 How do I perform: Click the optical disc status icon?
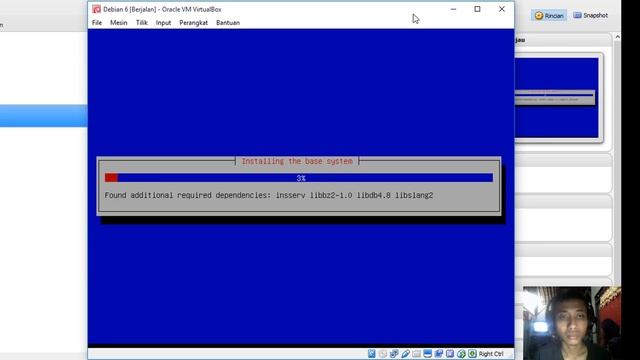[383, 353]
